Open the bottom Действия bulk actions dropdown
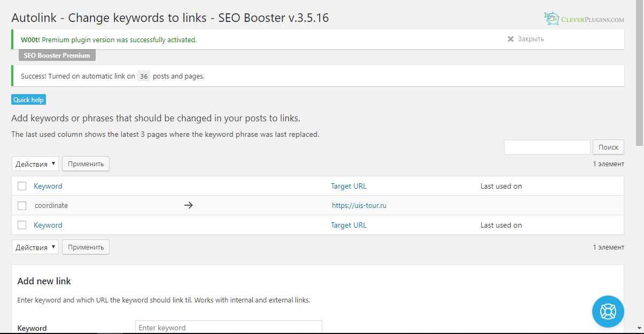 click(x=35, y=247)
